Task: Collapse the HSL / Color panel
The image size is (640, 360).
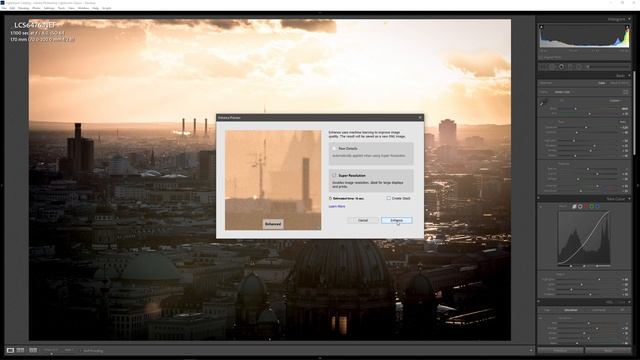Action: coord(629,302)
